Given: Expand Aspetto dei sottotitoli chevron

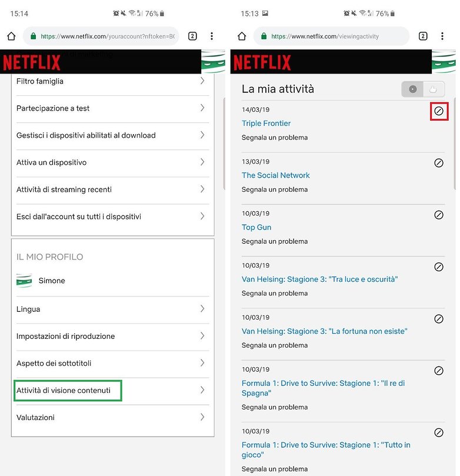Looking at the screenshot, I should coord(202,363).
